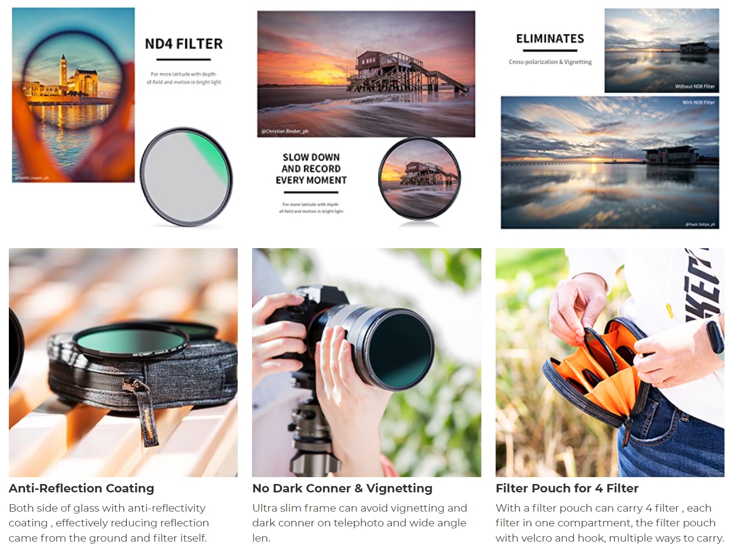Click the round filter with stilt house reflection
756x550 pixels.
[419, 178]
